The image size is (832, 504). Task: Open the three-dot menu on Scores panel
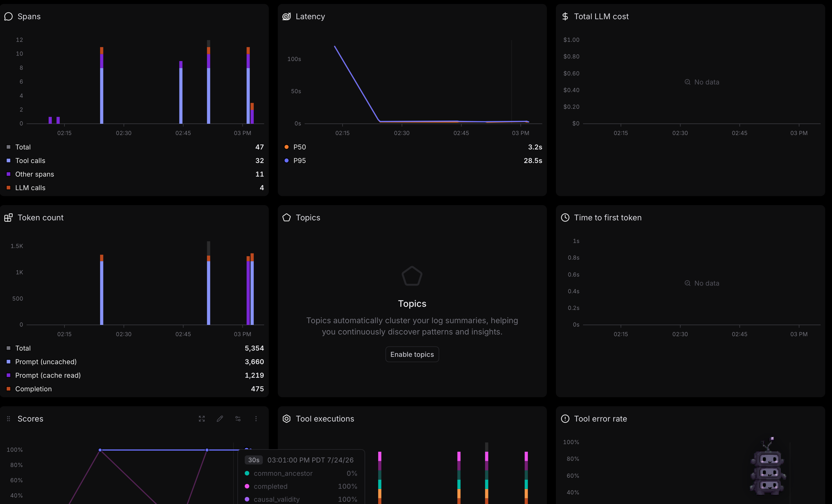coord(256,419)
